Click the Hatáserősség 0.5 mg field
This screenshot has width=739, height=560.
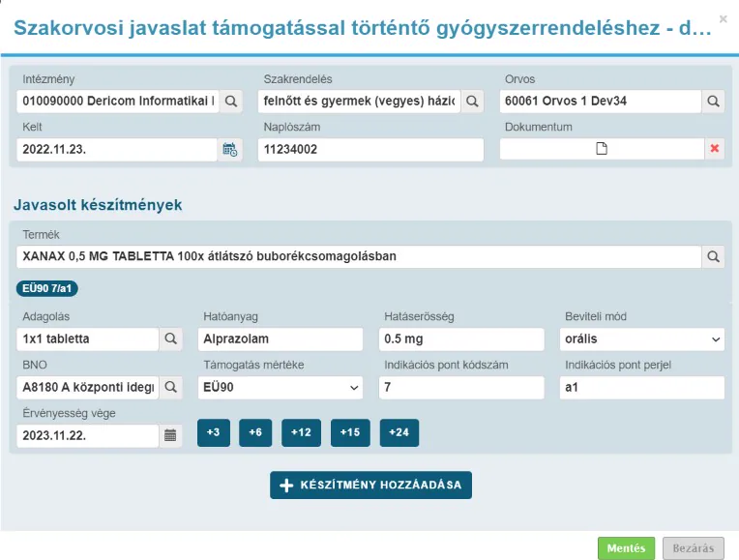click(461, 339)
